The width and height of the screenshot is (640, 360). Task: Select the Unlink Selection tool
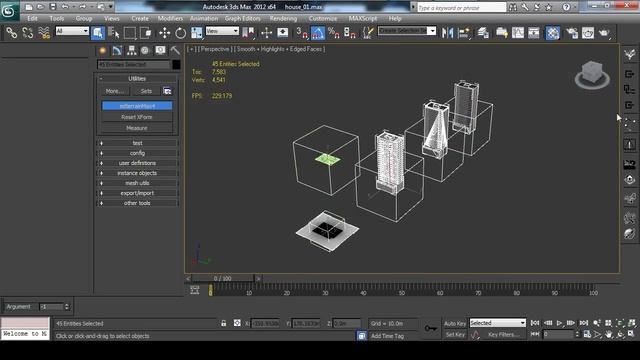pos(27,33)
